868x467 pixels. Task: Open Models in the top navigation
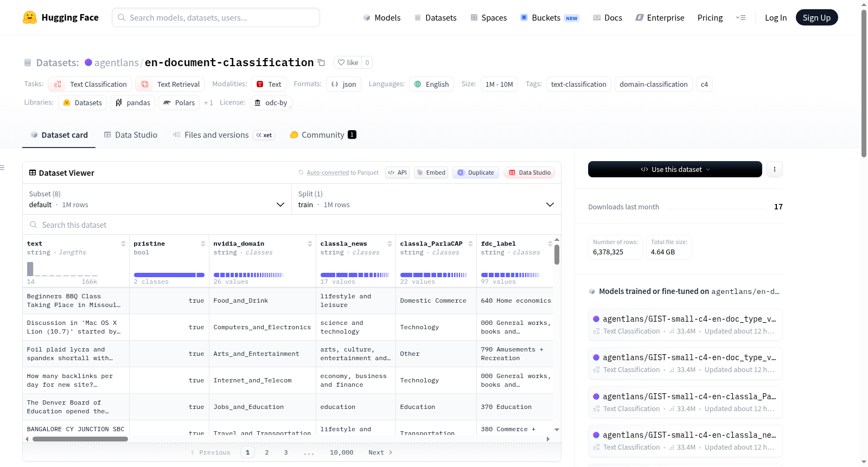[x=382, y=18]
